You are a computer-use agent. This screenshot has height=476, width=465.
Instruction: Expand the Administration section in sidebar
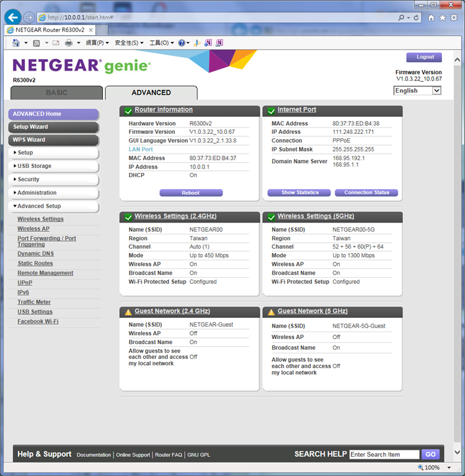pyautogui.click(x=53, y=193)
